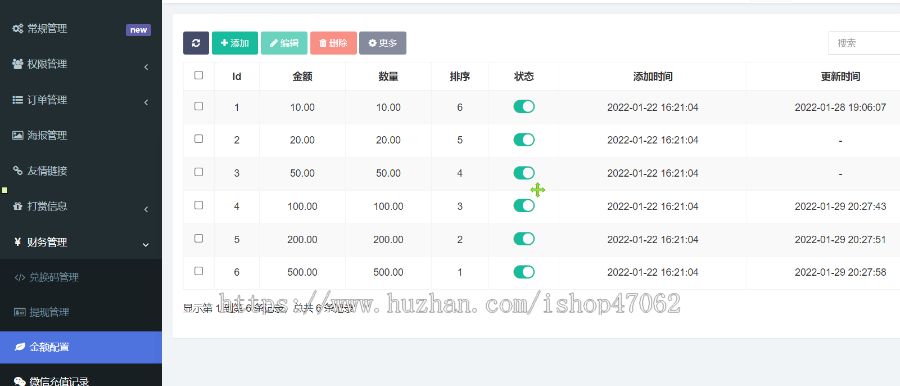Collapse chevron beside 财务管理
Viewport: 900px width, 386px height.
[146, 245]
